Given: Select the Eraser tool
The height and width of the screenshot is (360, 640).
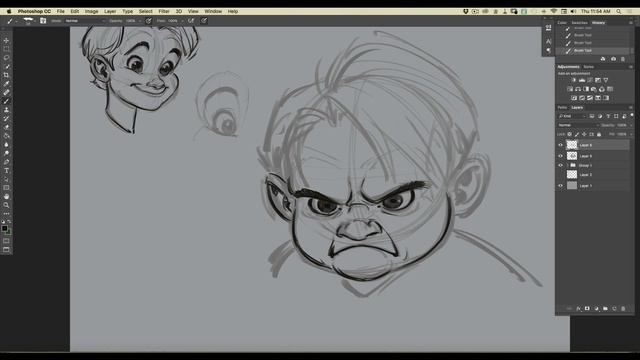Looking at the screenshot, I should (6, 127).
